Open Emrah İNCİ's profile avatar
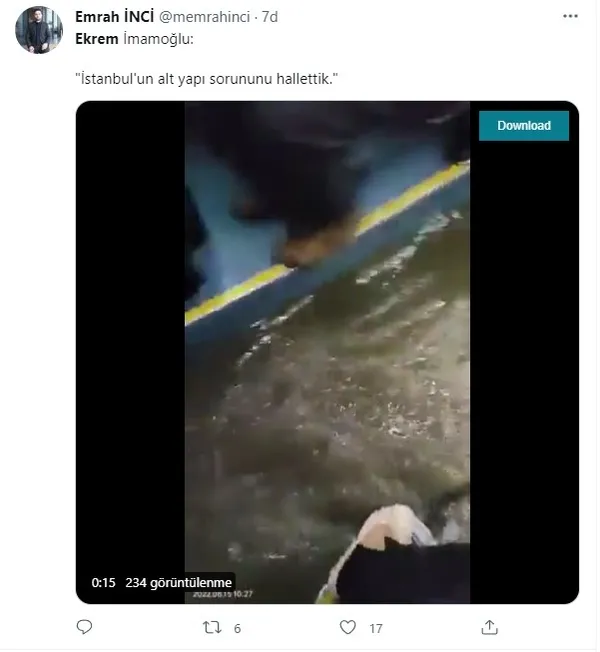The height and width of the screenshot is (652, 600). point(39,30)
